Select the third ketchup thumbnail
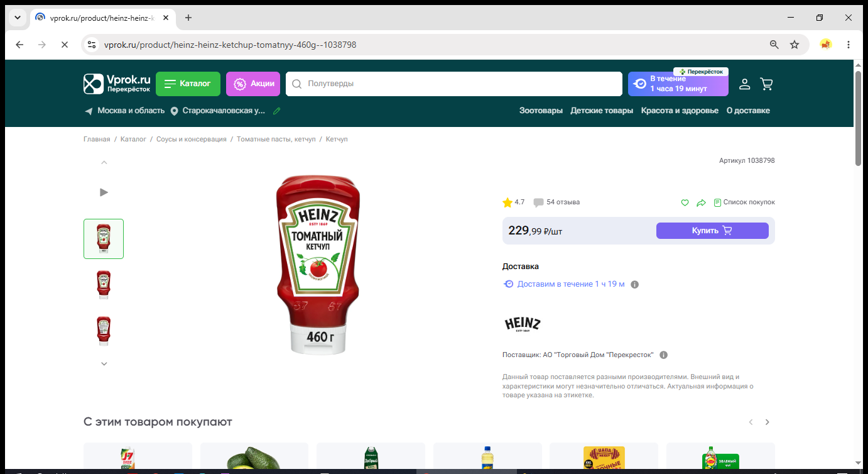 [x=104, y=331]
